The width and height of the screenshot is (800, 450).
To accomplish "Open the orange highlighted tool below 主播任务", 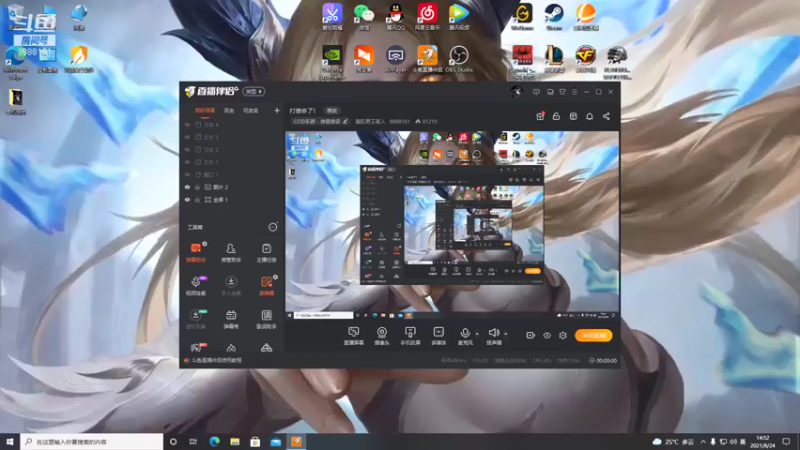I will click(266, 286).
